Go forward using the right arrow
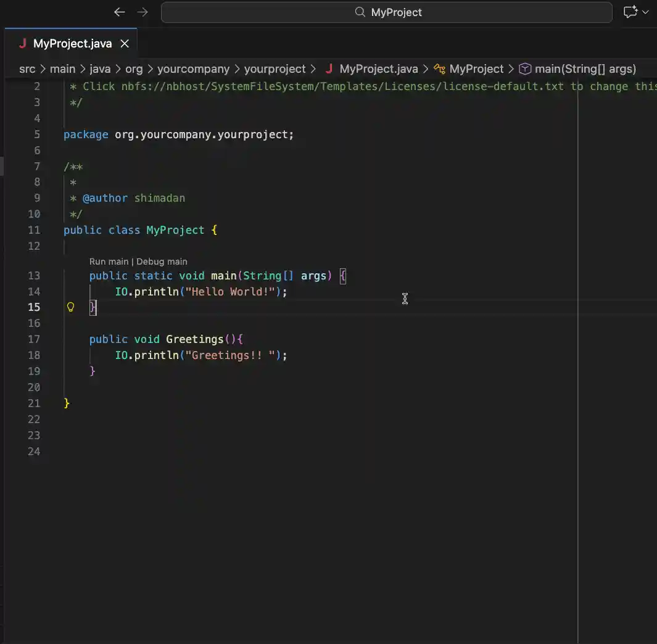Viewport: 657px width, 644px height. [x=143, y=12]
